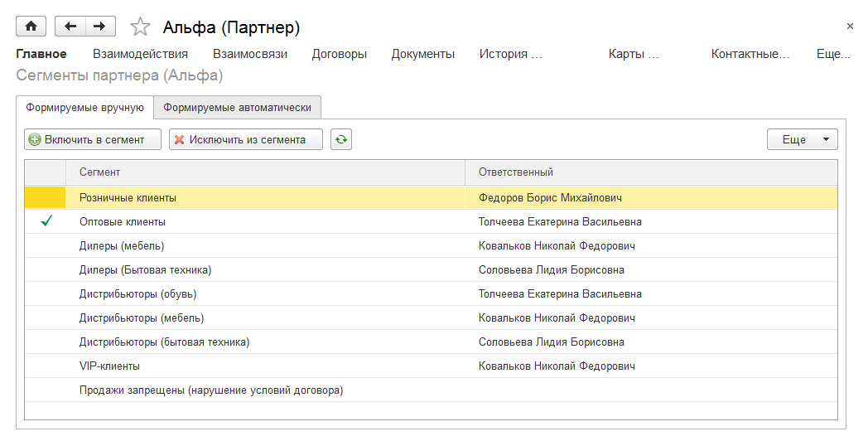The image size is (868, 441).
Task: Click the green checkmark for Оптовые клиенты
Action: (x=46, y=221)
